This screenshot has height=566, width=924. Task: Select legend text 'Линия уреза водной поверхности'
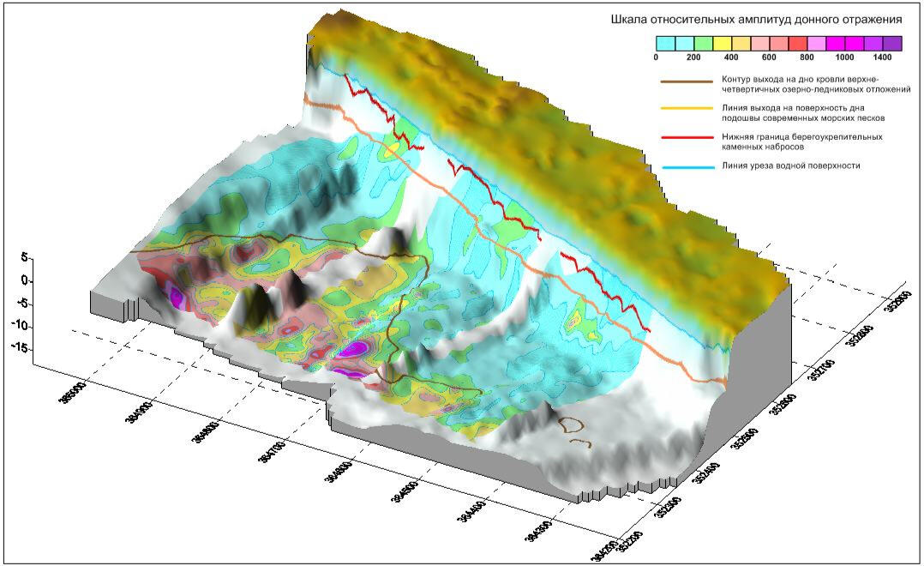point(791,165)
